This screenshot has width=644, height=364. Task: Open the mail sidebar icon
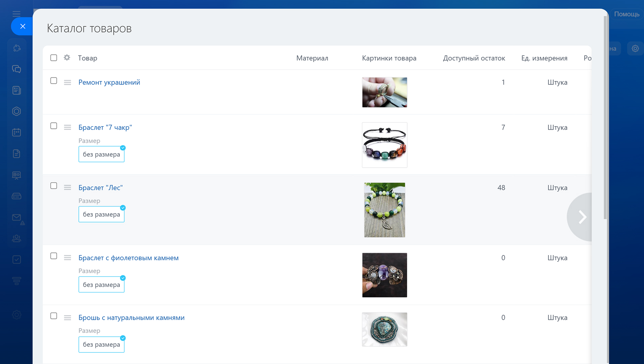[x=16, y=218]
